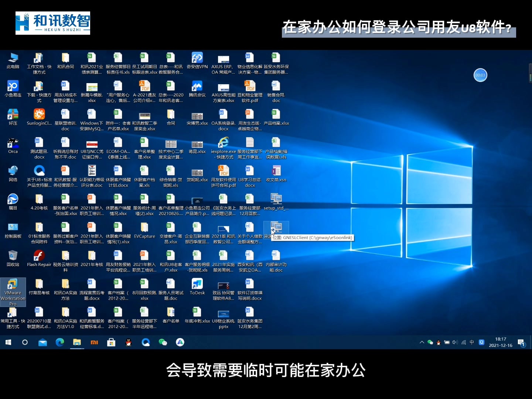The width and height of the screenshot is (532, 399).
Task: Open the network Wi-Fi tray icon
Action: pyautogui.click(x=464, y=342)
